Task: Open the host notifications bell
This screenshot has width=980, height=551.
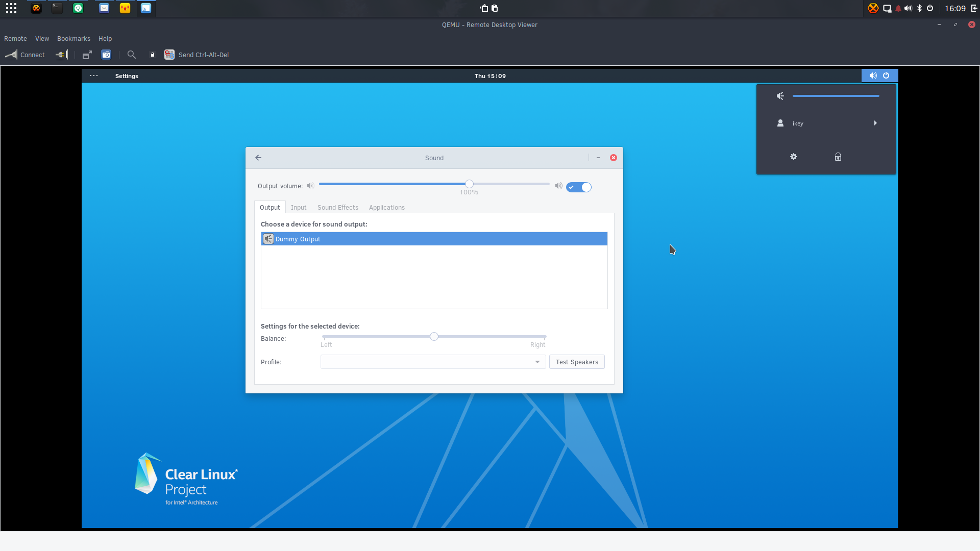Action: point(898,8)
